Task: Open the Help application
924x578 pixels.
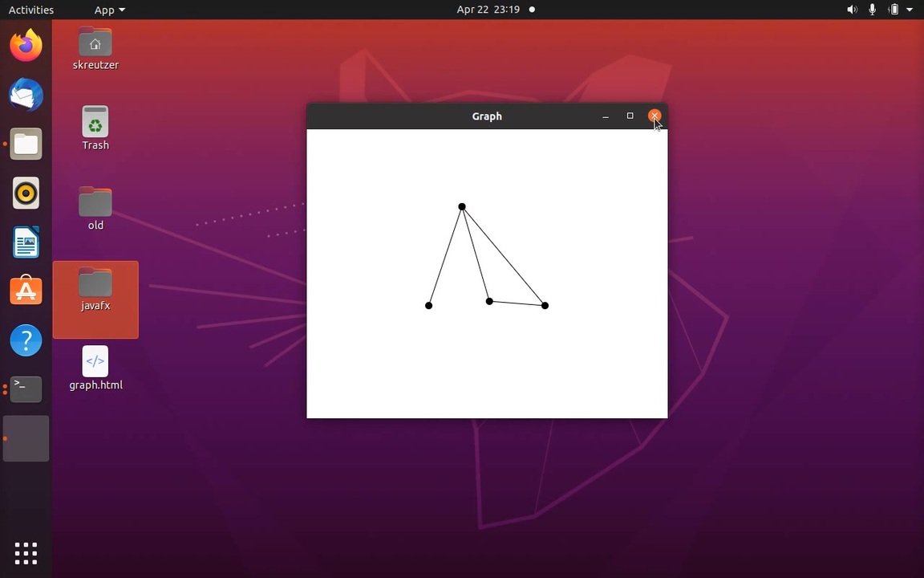Action: pyautogui.click(x=26, y=340)
